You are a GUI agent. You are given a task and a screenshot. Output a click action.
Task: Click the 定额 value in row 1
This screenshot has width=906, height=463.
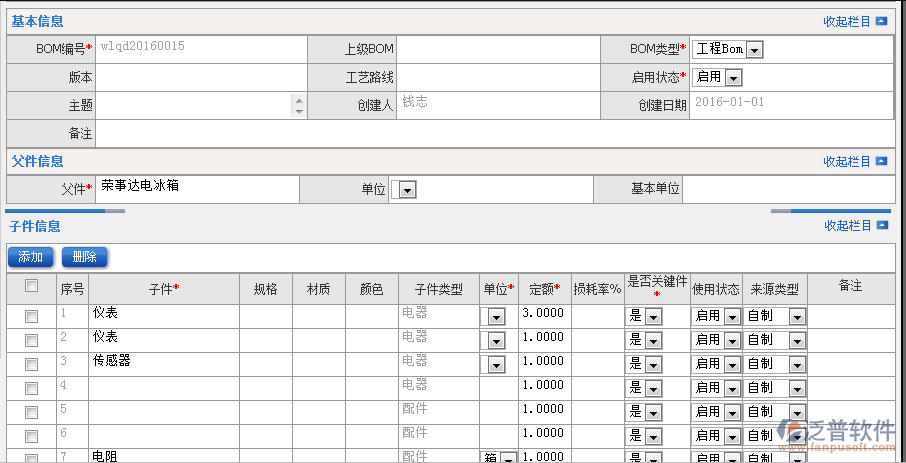tap(544, 314)
